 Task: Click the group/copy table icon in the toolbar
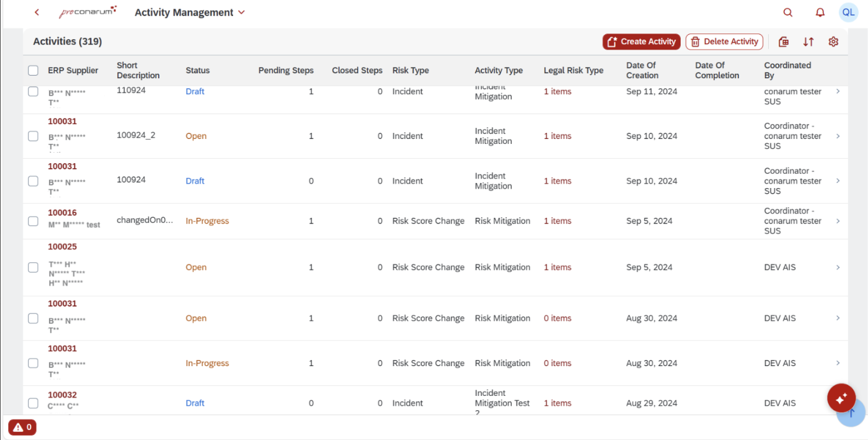(x=784, y=42)
